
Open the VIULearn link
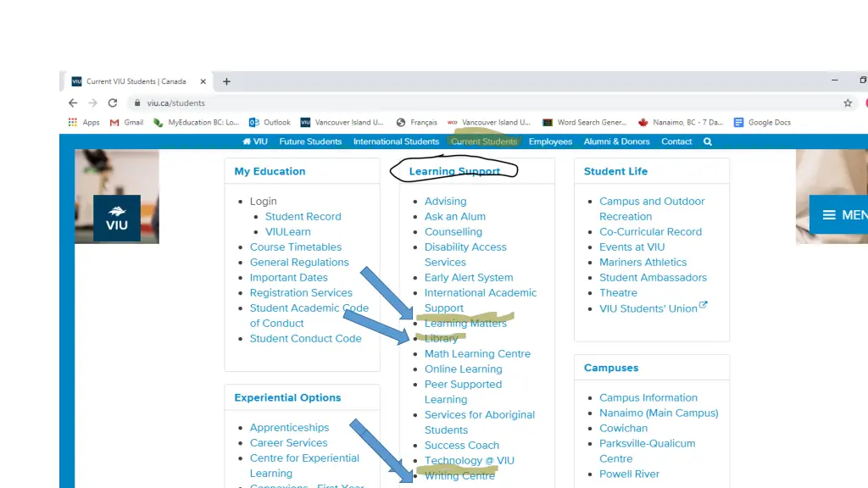[288, 232]
